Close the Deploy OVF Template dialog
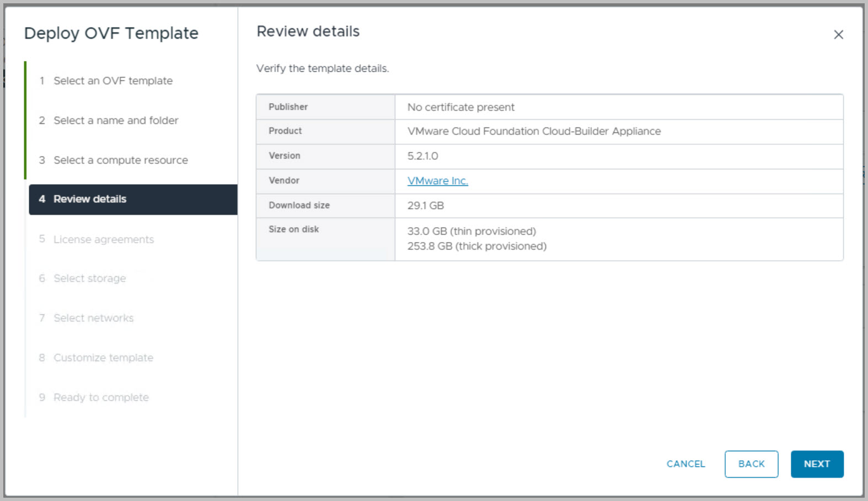The width and height of the screenshot is (868, 501). (x=838, y=35)
